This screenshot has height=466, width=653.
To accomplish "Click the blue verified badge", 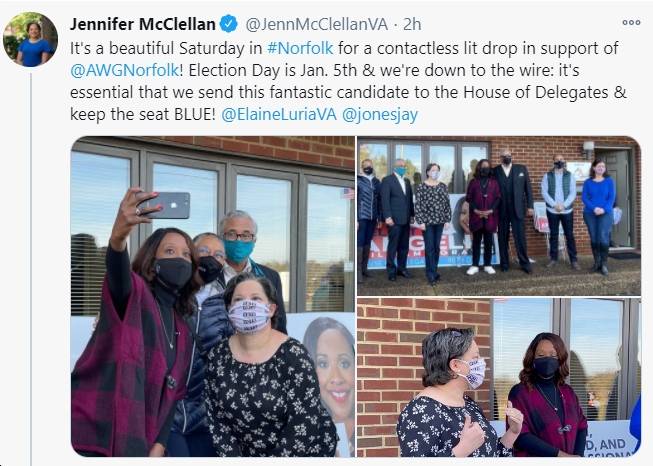I will (x=229, y=24).
